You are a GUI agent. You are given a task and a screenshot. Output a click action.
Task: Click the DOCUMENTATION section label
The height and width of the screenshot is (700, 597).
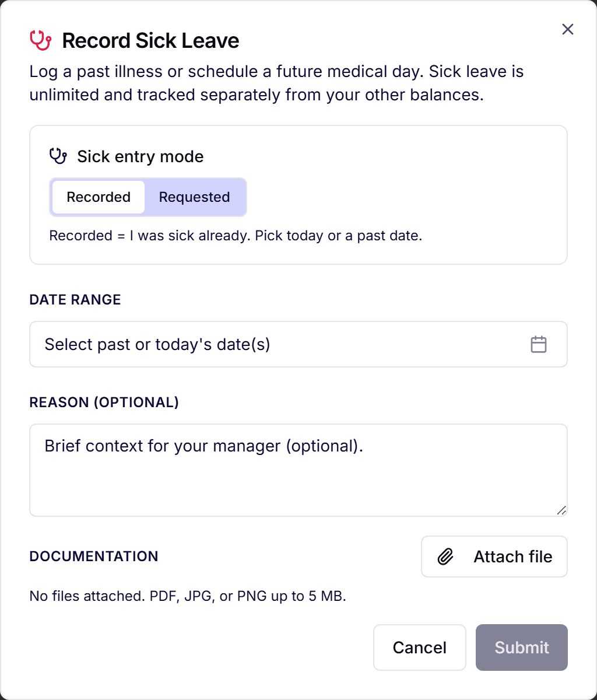click(x=94, y=556)
